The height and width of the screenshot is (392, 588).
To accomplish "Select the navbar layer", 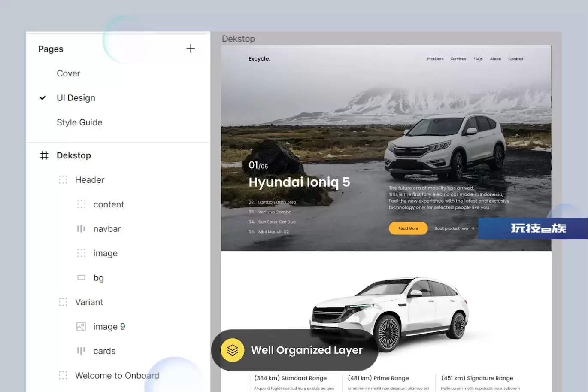I will (107, 229).
